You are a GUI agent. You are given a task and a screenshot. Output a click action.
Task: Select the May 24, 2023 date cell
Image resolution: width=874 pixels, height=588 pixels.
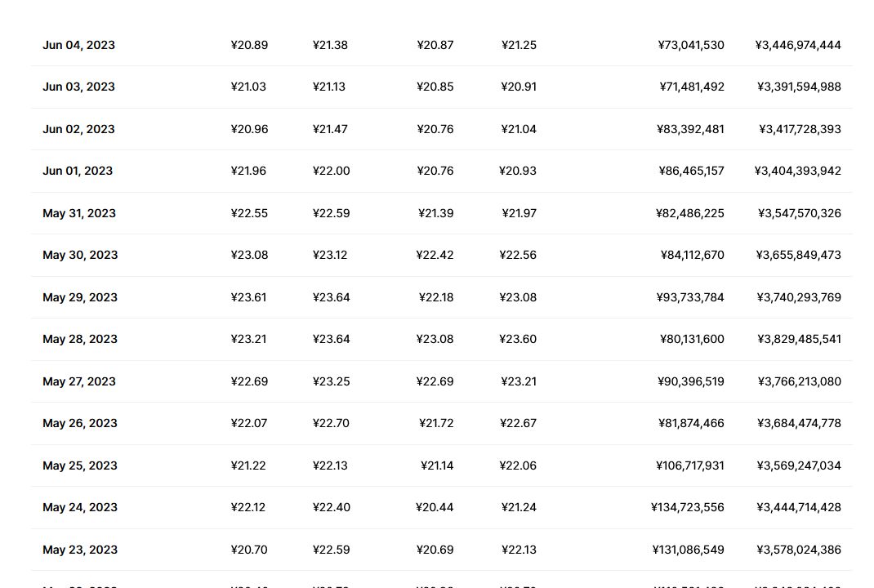(80, 507)
